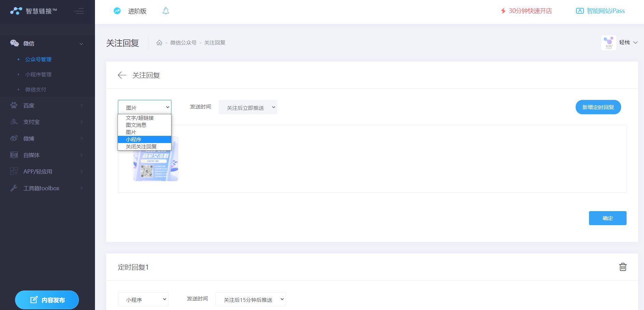
Task: Expand the 百度 sidebar section arrow
Action: (81, 105)
